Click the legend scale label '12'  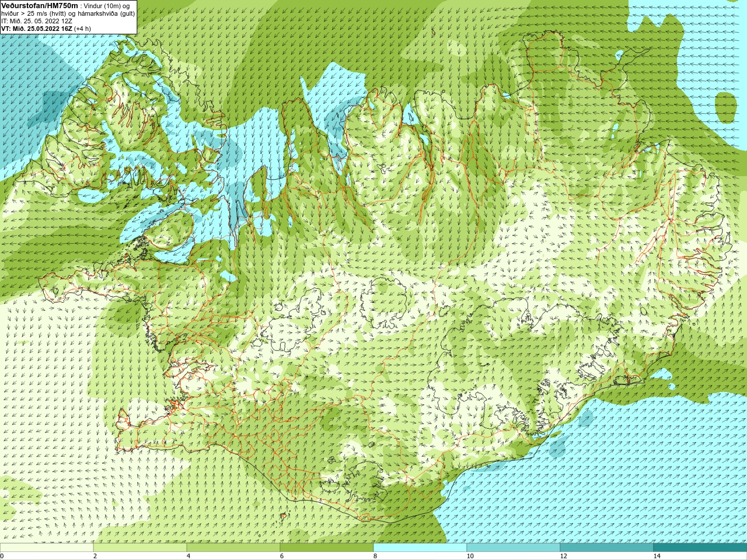point(564,556)
